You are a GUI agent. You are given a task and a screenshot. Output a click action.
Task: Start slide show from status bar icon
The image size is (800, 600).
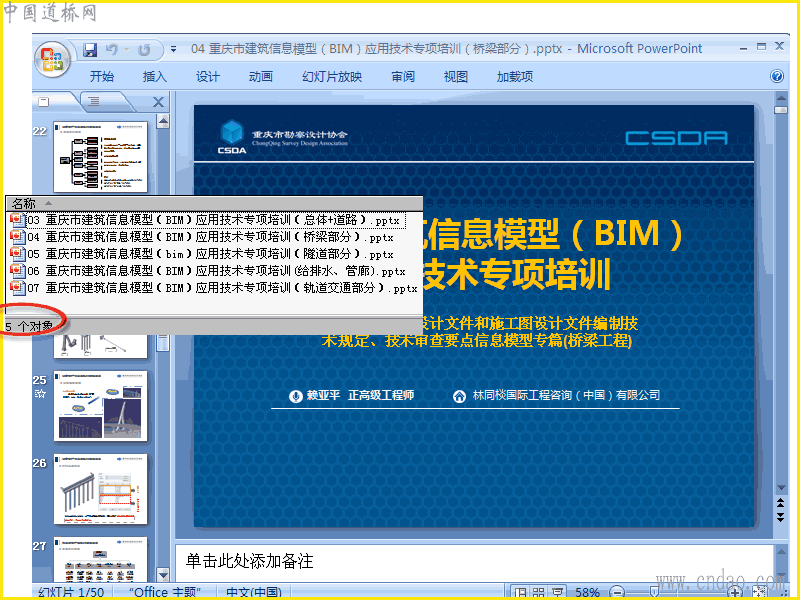(557, 592)
